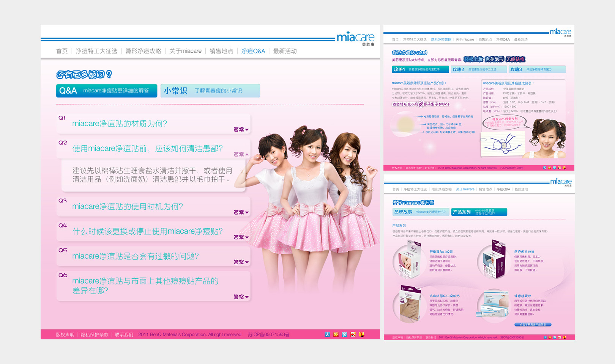Image resolution: width=615 pixels, height=364 pixels.
Task: Open 净痘Q&A in top-right page navigation
Action: pyautogui.click(x=503, y=39)
